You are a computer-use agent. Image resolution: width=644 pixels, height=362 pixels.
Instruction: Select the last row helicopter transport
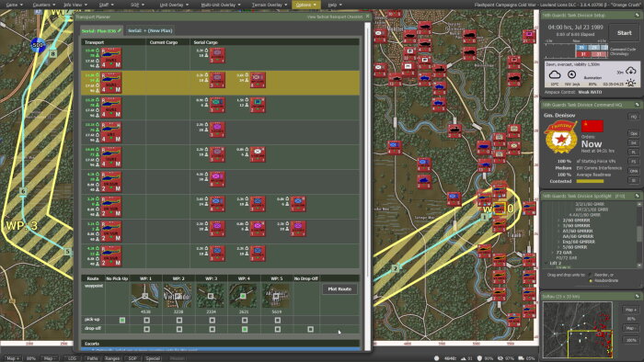[x=111, y=255]
